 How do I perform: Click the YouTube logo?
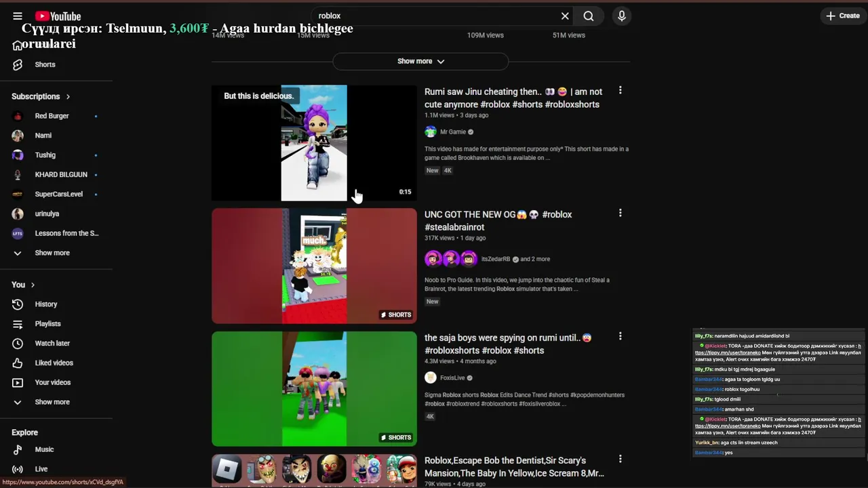[x=58, y=16]
